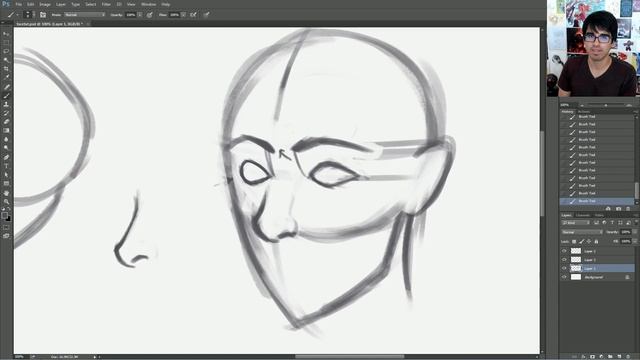Screen dimensions: 640x360
Task: Open the Brush Preset picker
Action: 28,15
